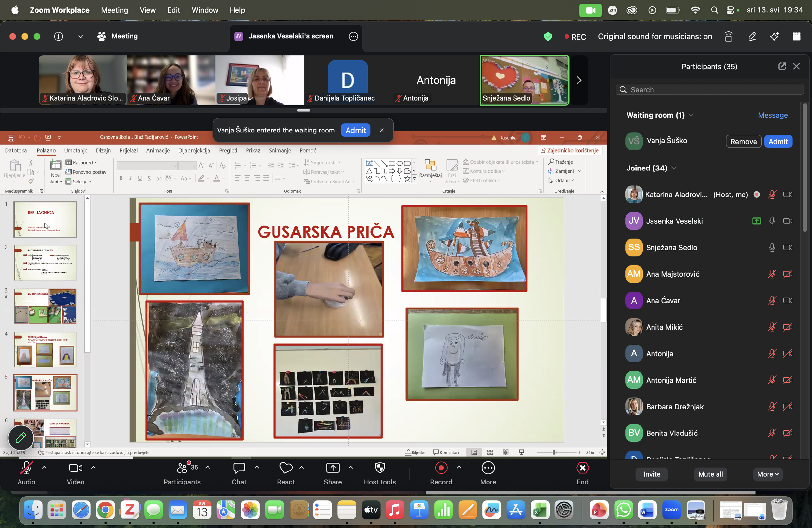The image size is (812, 528).
Task: Open Google Chrome in the Dock
Action: pyautogui.click(x=106, y=510)
